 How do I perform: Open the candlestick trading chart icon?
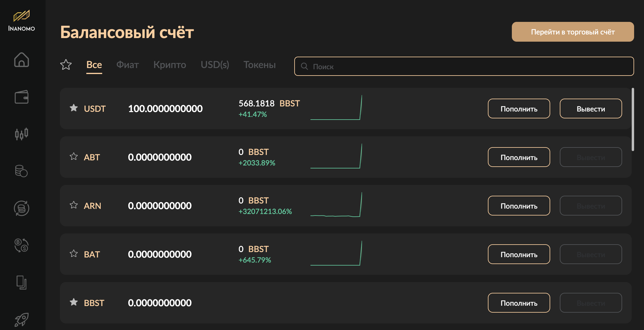22,134
